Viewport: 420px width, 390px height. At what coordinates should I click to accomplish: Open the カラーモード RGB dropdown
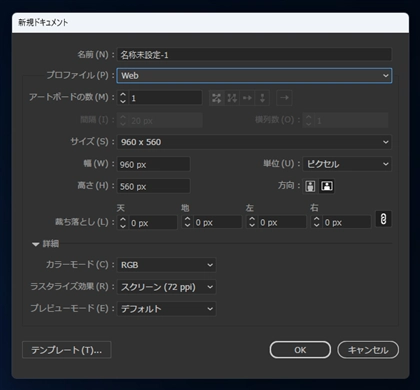pos(166,265)
